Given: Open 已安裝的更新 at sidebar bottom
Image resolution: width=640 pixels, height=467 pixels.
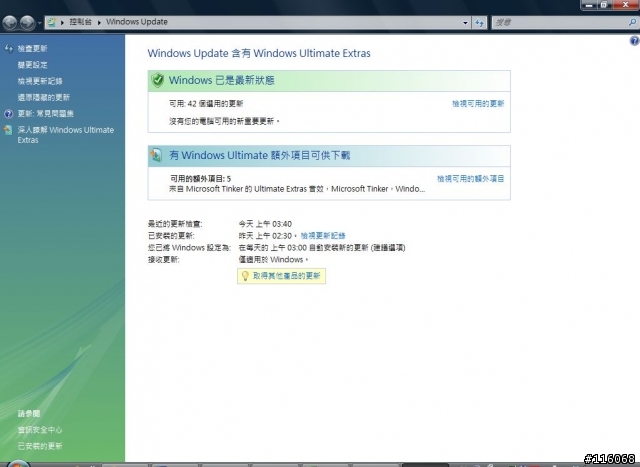Looking at the screenshot, I should coord(40,446).
